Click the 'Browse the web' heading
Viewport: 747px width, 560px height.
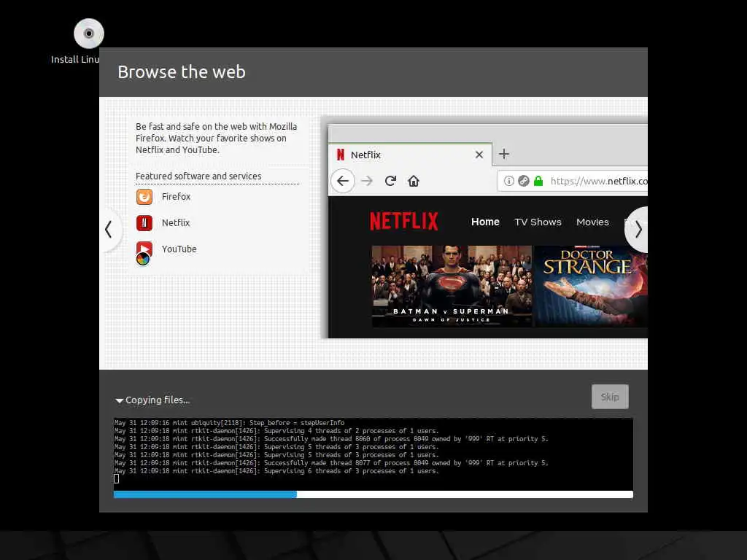coord(182,72)
